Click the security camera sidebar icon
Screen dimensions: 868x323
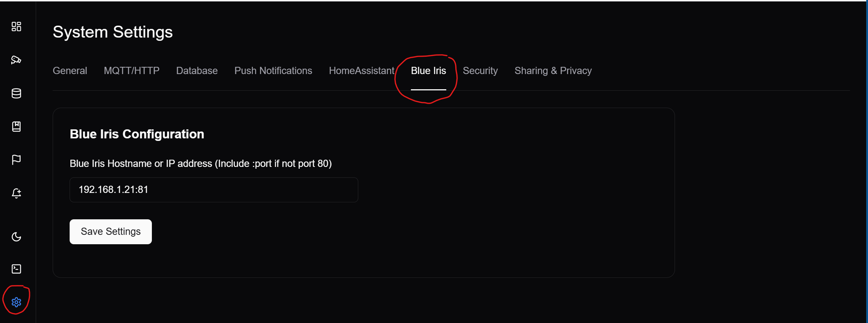coord(16,60)
